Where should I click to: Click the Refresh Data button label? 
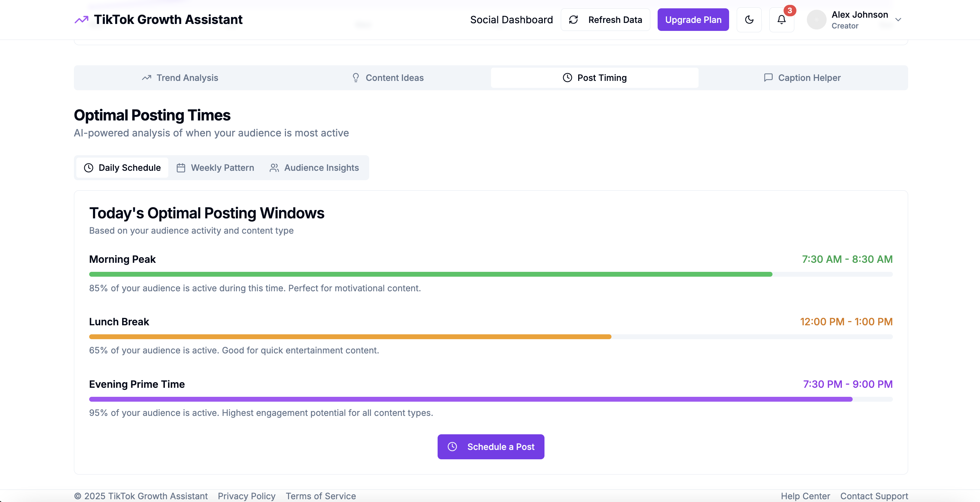tap(615, 20)
